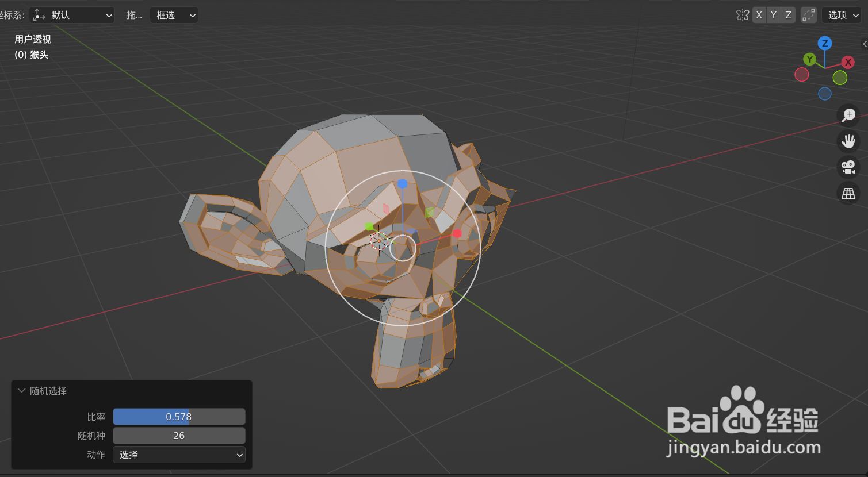This screenshot has width=868, height=477.
Task: Toggle Z axis mirror
Action: point(788,15)
